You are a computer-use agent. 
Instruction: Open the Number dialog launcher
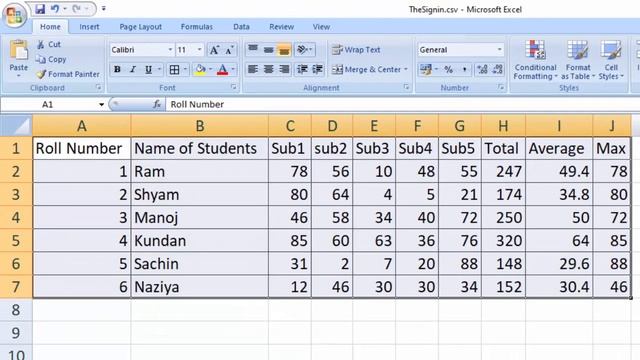tap(501, 87)
